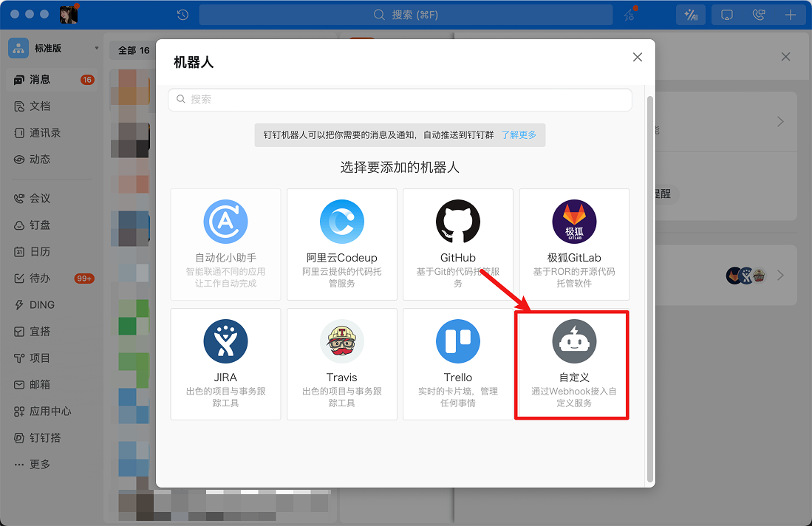Click the plus icon in the top bar
Screen dimensions: 812x526
coord(791,14)
